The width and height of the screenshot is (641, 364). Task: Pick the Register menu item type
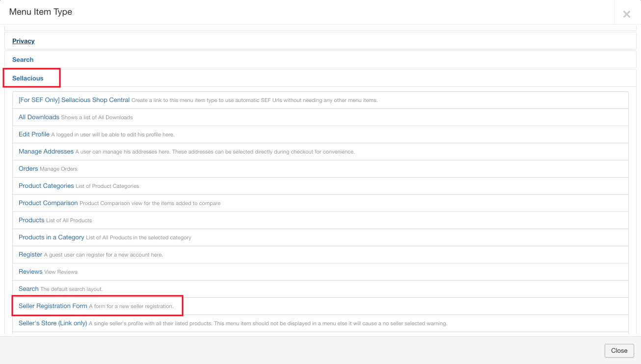30,255
